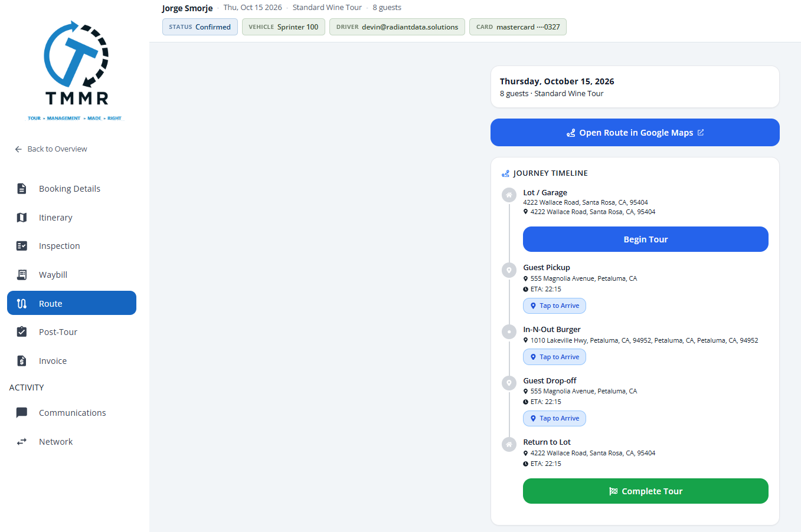Click the route icon beside Journey Timeline heading
This screenshot has height=532, width=801.
(x=505, y=173)
